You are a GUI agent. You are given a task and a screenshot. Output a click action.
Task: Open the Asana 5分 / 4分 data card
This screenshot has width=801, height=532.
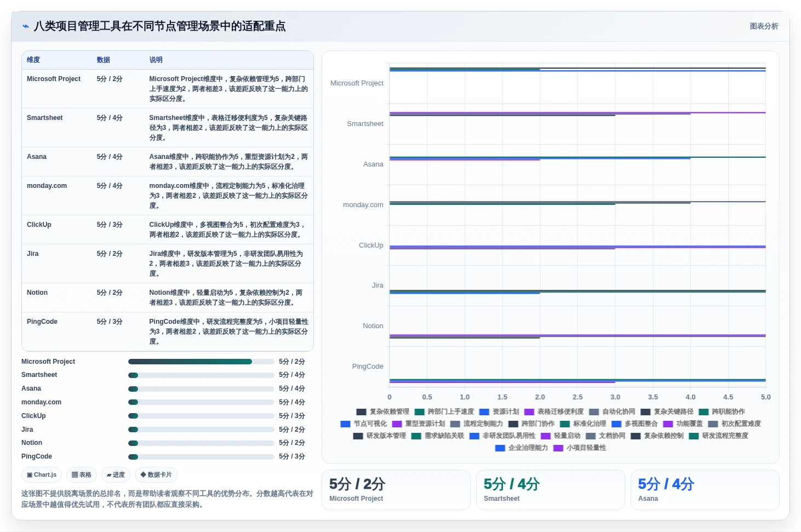pos(705,490)
